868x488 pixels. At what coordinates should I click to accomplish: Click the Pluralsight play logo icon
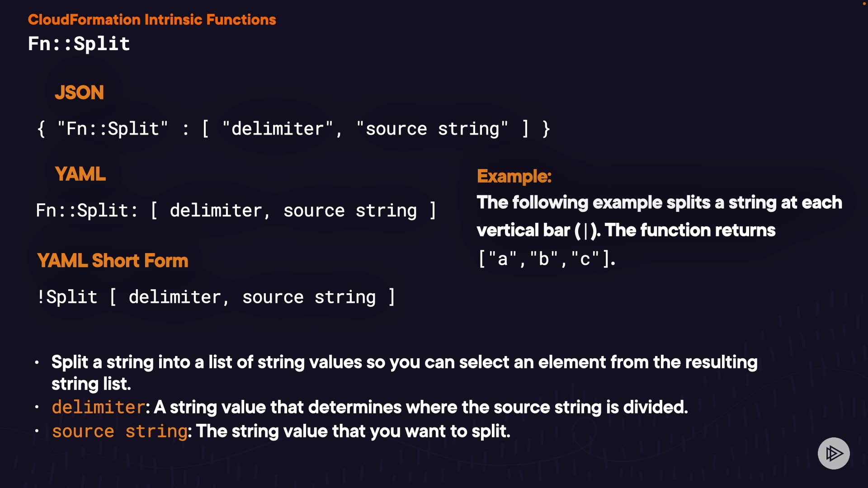pos(833,453)
